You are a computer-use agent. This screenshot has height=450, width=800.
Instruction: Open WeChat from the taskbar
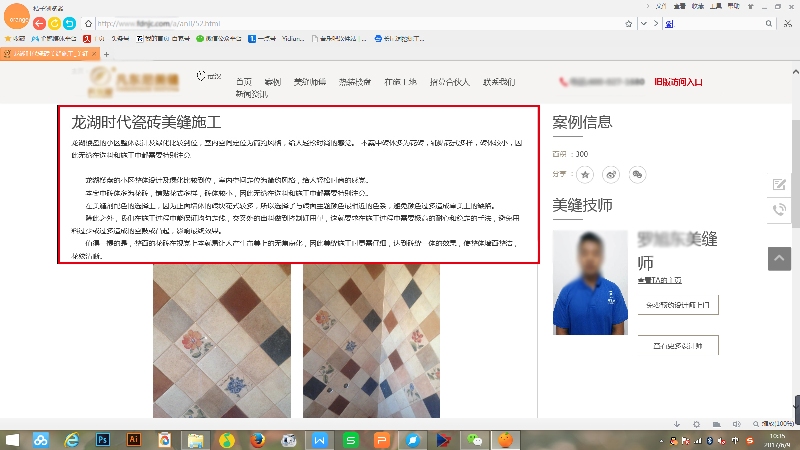474,440
